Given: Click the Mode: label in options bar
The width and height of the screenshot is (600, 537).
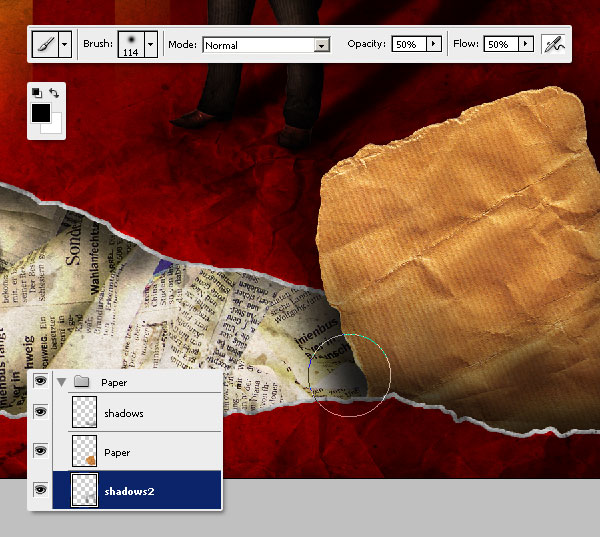Looking at the screenshot, I should pos(183,44).
